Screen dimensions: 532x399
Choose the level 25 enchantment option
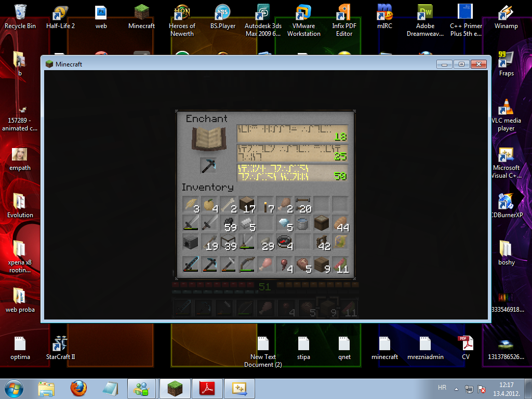click(x=292, y=153)
